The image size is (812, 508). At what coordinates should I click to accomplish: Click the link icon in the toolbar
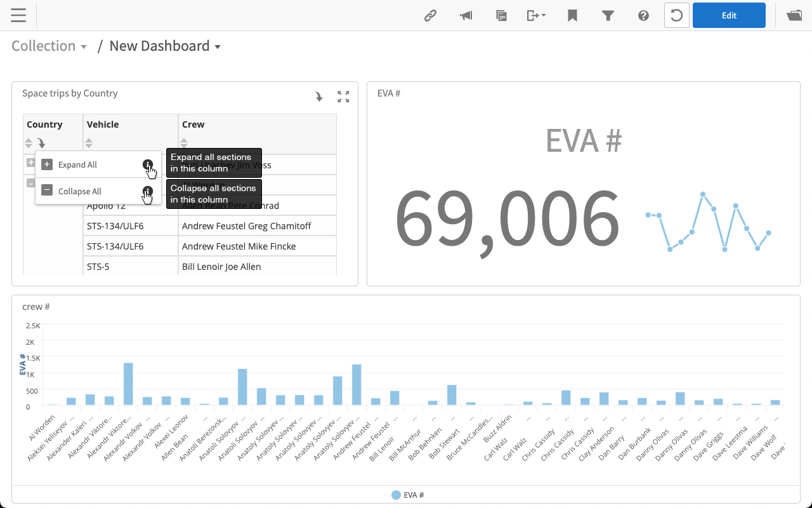(430, 16)
